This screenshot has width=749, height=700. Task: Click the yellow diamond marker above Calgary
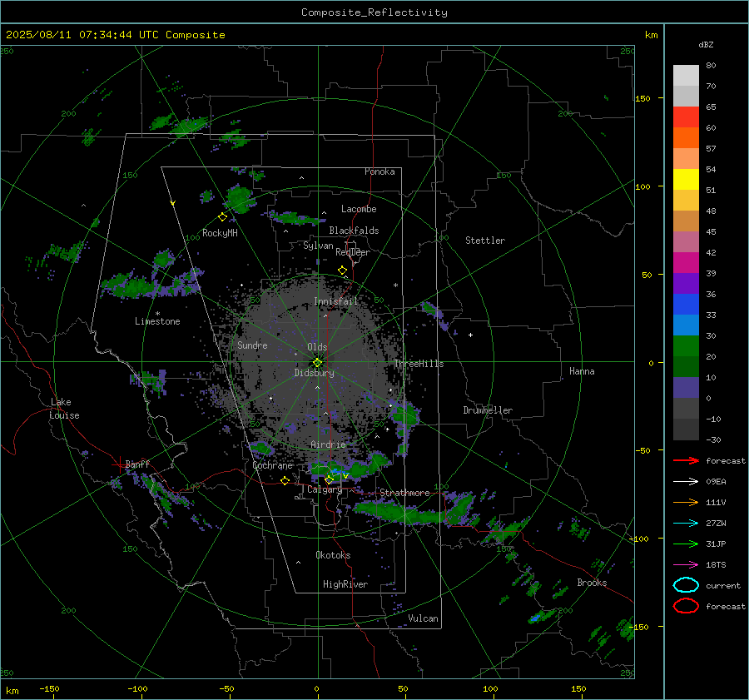(329, 479)
